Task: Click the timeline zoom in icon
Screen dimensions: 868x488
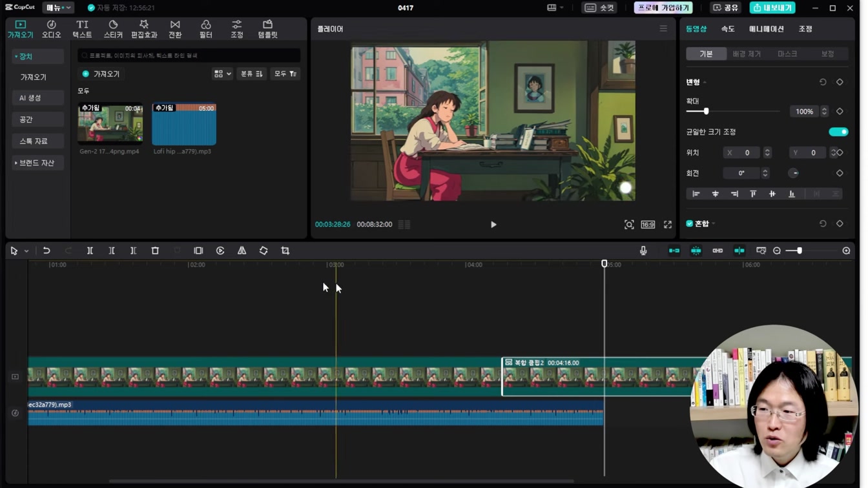Action: click(x=846, y=250)
